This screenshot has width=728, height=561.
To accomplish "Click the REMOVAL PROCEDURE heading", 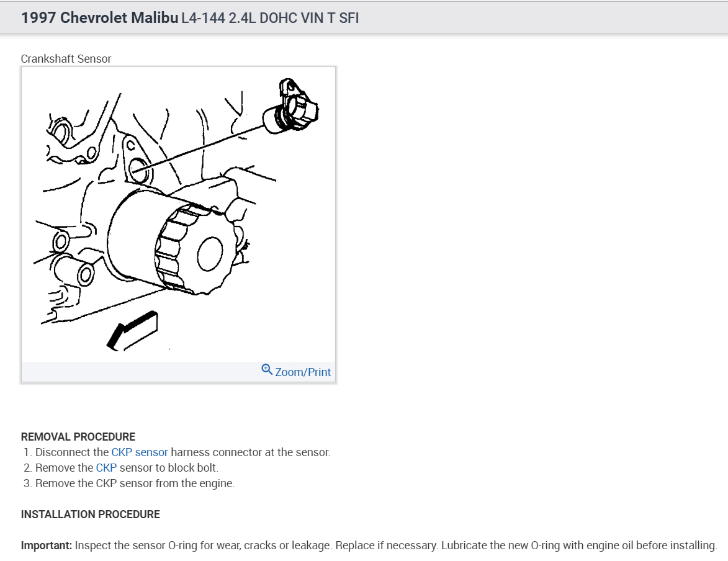I will pos(78,437).
